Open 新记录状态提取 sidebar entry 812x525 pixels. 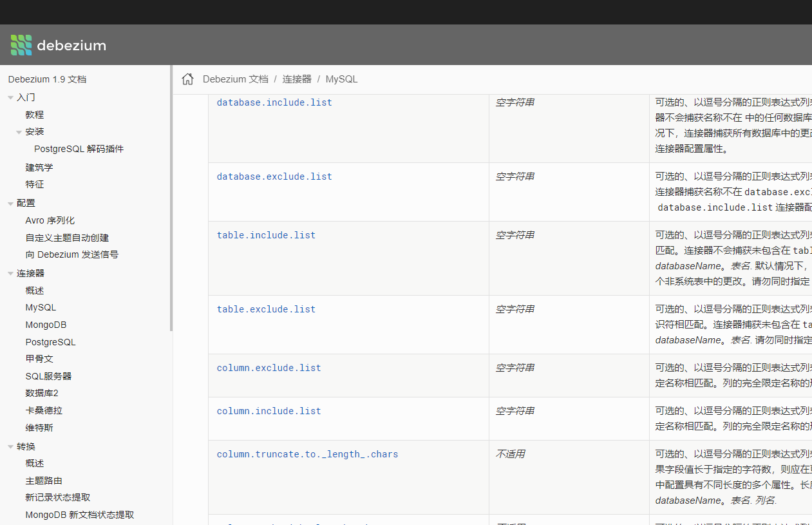coord(58,497)
